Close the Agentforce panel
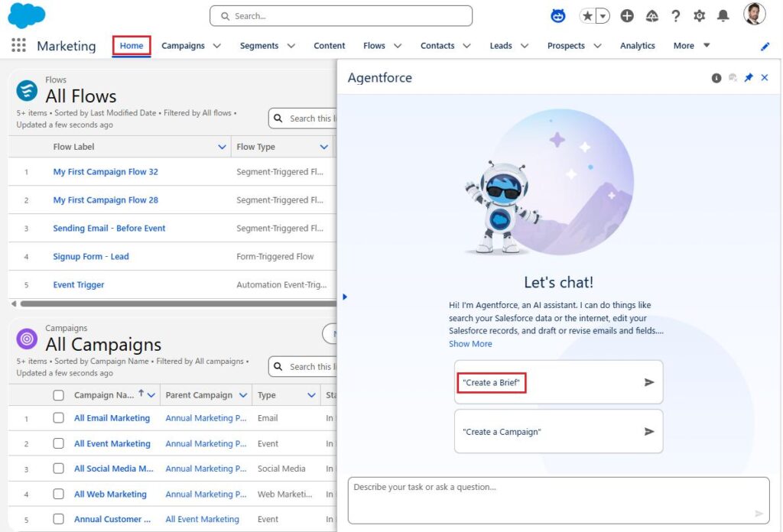 click(x=765, y=77)
